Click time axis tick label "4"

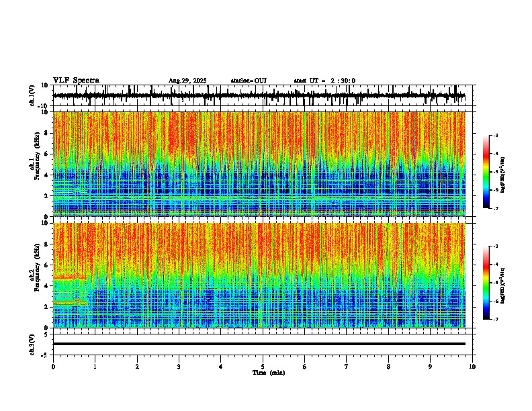221,367
